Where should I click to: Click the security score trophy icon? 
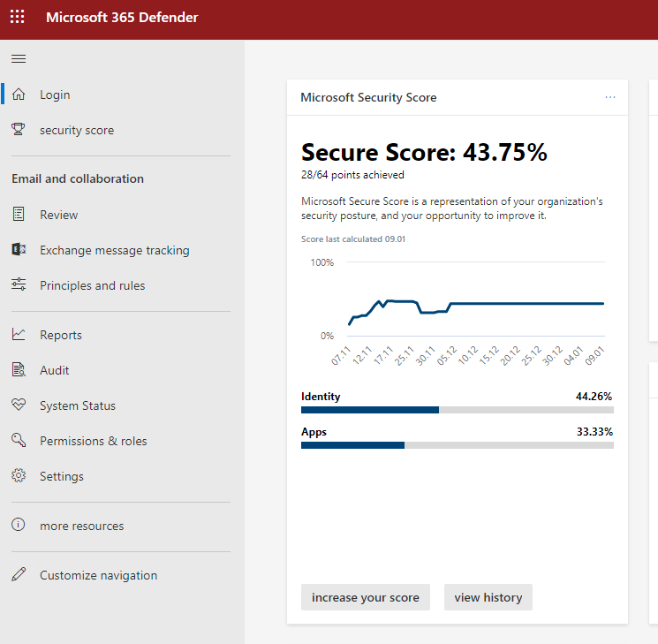(19, 130)
